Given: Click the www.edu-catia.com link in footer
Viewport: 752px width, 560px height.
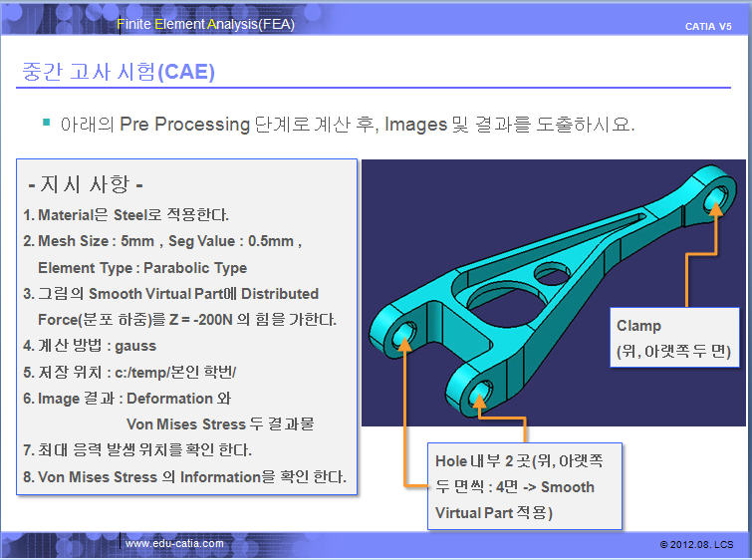Looking at the screenshot, I should (176, 543).
